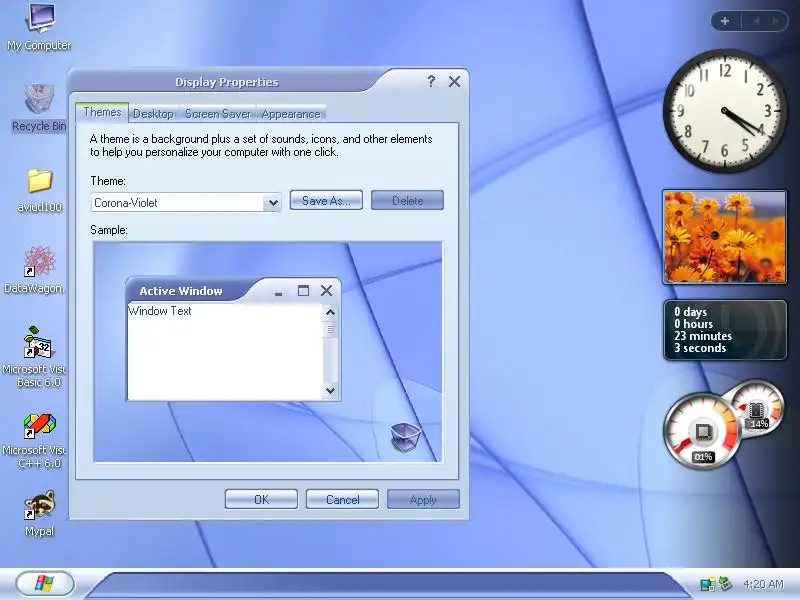This screenshot has height=600, width=800.
Task: Switch to the Appearance tab
Action: point(291,114)
